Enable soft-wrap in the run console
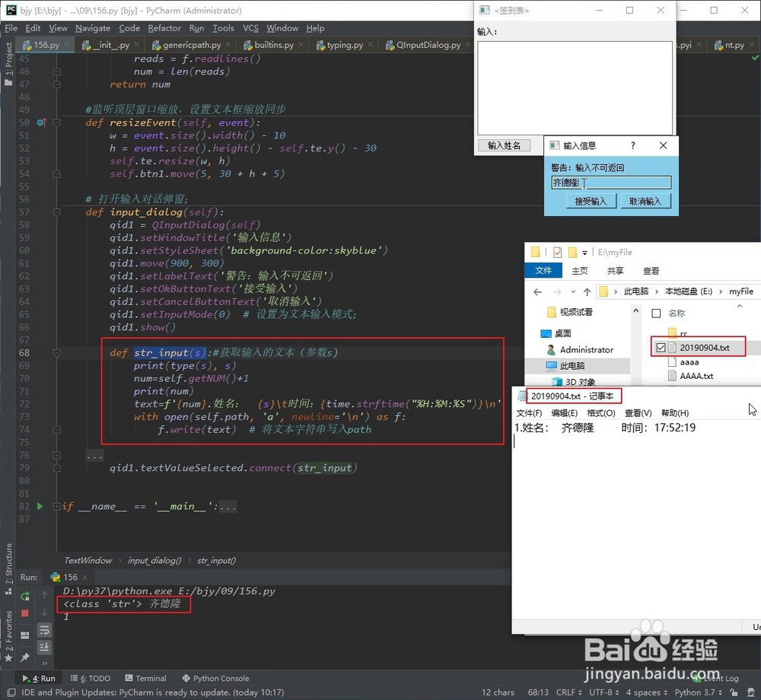This screenshot has width=761, height=700. [45, 631]
